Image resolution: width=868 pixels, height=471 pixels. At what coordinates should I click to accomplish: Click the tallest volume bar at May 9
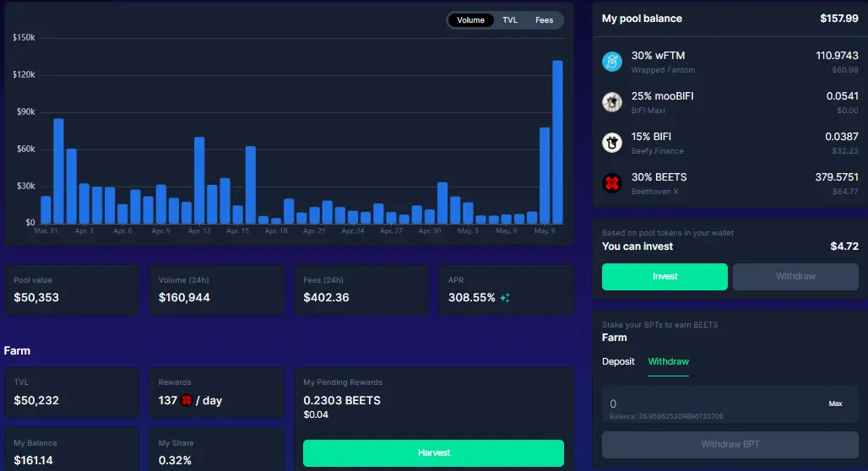(x=557, y=143)
